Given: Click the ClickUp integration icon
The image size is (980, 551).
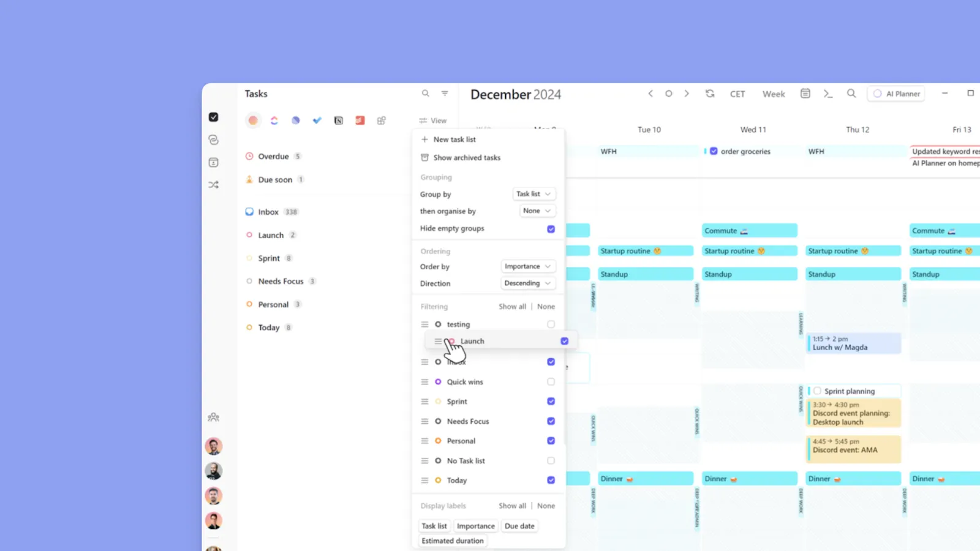Looking at the screenshot, I should [274, 120].
